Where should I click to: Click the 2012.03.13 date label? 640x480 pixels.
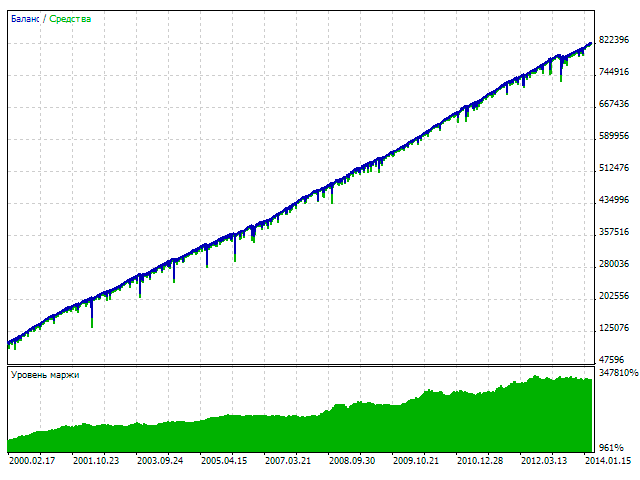tap(544, 461)
